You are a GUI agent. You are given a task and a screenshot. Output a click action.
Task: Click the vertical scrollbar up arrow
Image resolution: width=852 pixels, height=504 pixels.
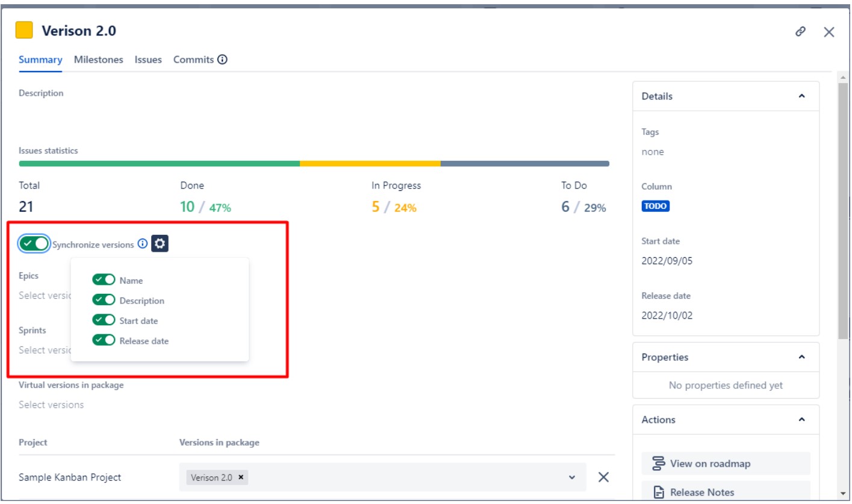click(843, 77)
